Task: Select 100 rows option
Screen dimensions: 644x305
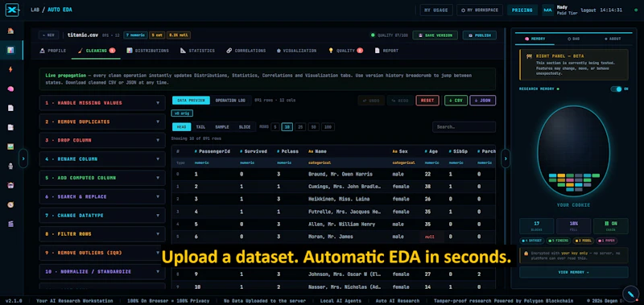Action: click(x=328, y=127)
